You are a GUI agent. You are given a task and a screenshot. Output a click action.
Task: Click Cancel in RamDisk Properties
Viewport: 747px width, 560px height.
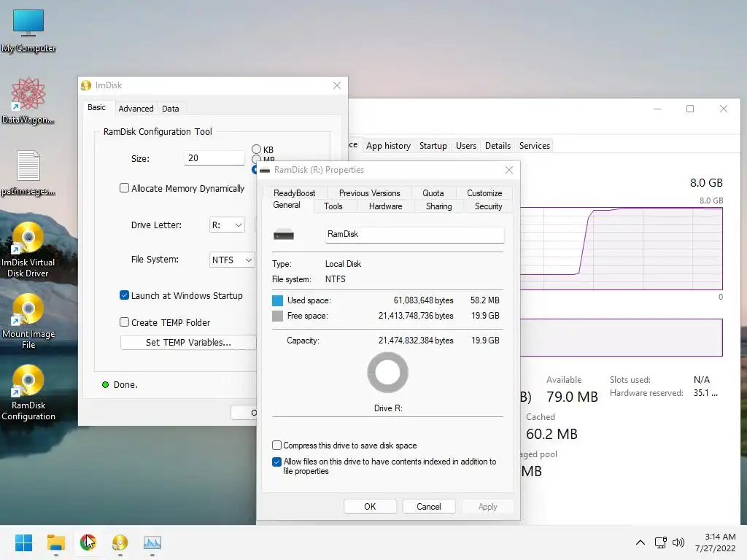click(x=429, y=507)
